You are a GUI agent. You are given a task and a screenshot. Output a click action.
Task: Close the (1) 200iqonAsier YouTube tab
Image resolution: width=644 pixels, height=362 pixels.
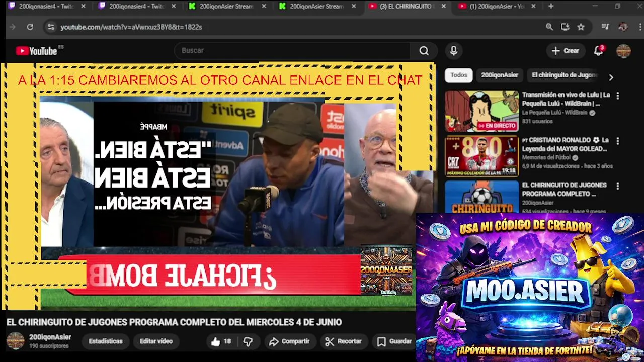pyautogui.click(x=533, y=6)
